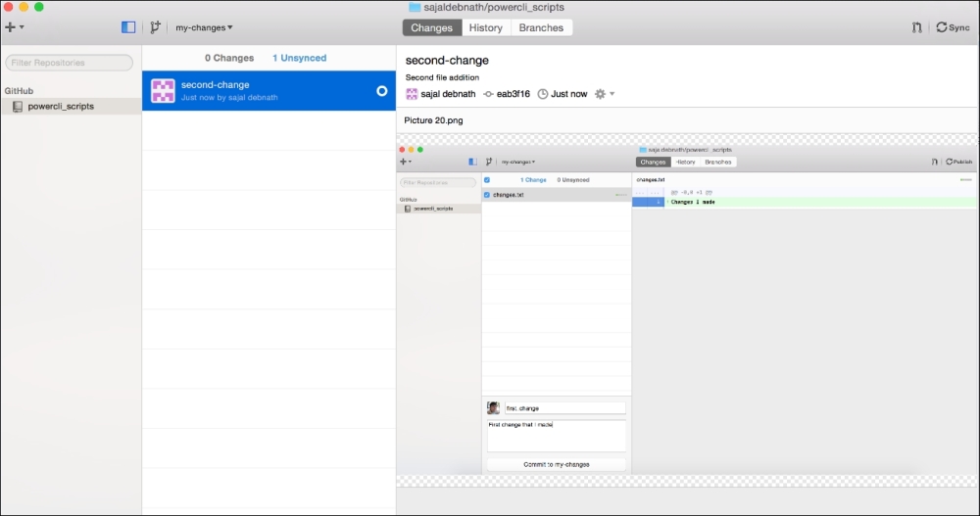Click the Second file addition description
The image size is (980, 516).
click(x=443, y=77)
